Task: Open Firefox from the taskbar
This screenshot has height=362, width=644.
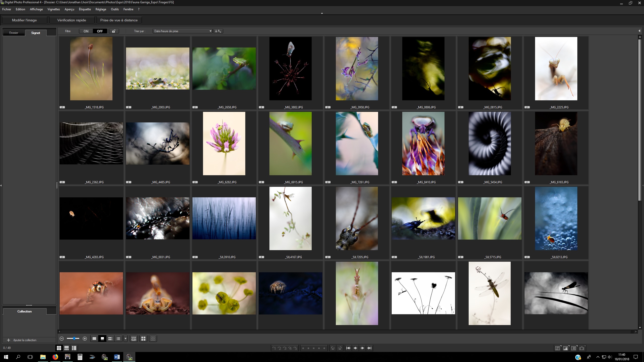Action: tap(55, 357)
